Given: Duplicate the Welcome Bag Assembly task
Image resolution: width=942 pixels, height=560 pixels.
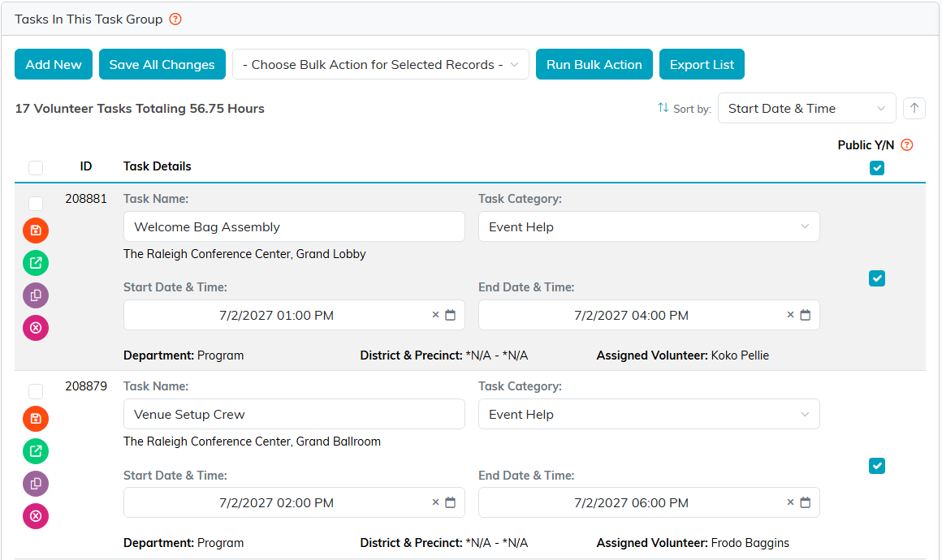Looking at the screenshot, I should (x=36, y=295).
